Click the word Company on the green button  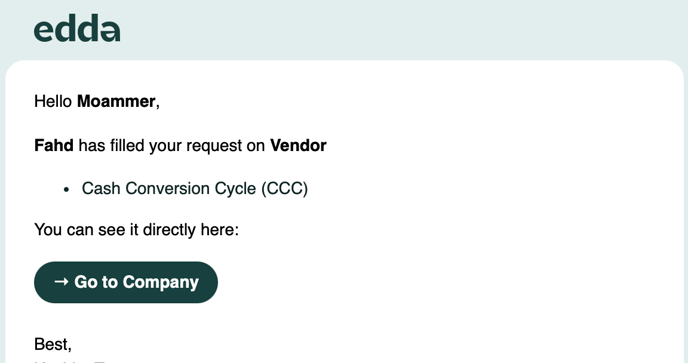click(x=161, y=283)
